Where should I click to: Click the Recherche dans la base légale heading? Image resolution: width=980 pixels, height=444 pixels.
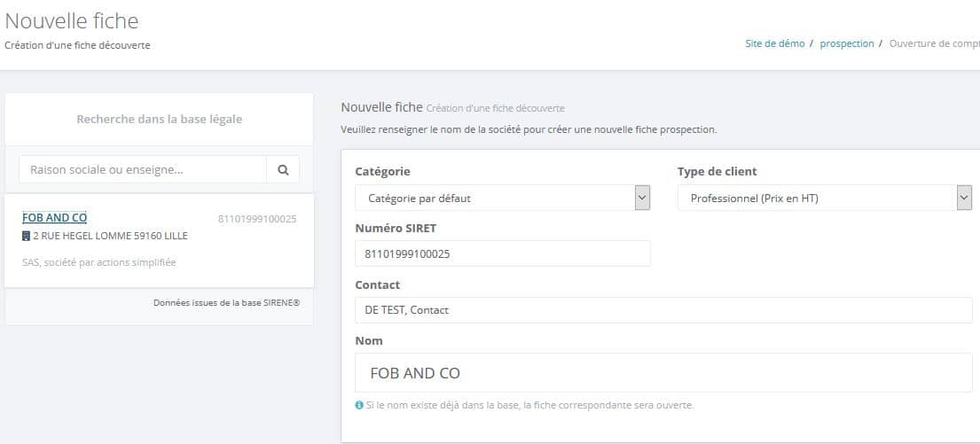point(160,119)
